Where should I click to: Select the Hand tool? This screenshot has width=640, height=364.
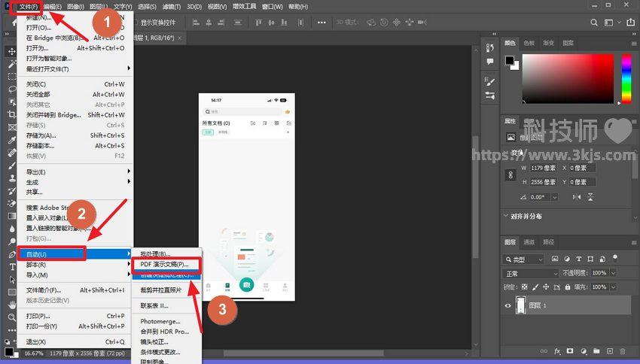pos(12,305)
